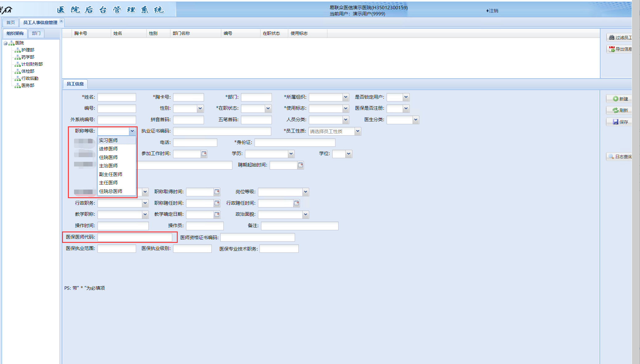Click calendar icon next to 参加工作时间
This screenshot has width=640, height=364.
[204, 153]
